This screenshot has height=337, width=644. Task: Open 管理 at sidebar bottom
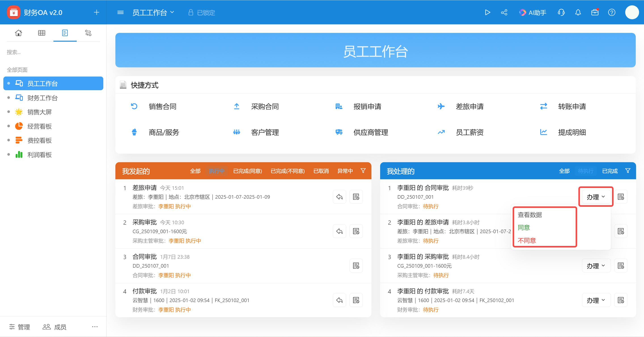click(x=19, y=327)
